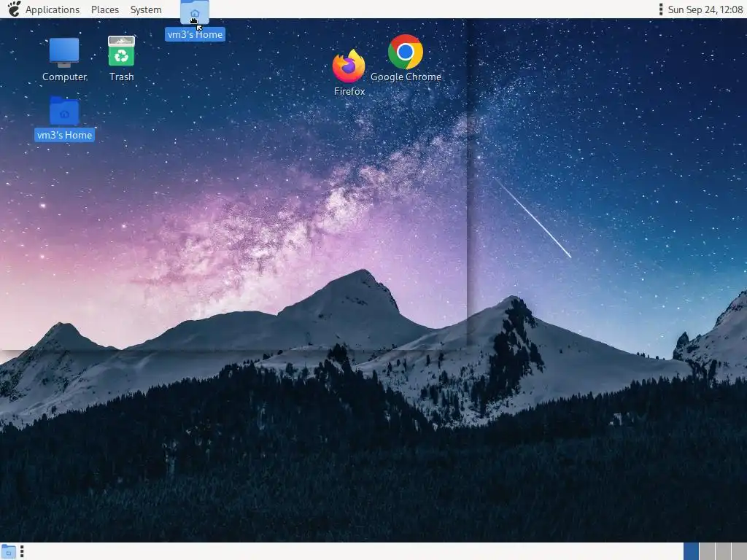
Task: Click the "Computer" label text on the desktop
Action: click(65, 77)
